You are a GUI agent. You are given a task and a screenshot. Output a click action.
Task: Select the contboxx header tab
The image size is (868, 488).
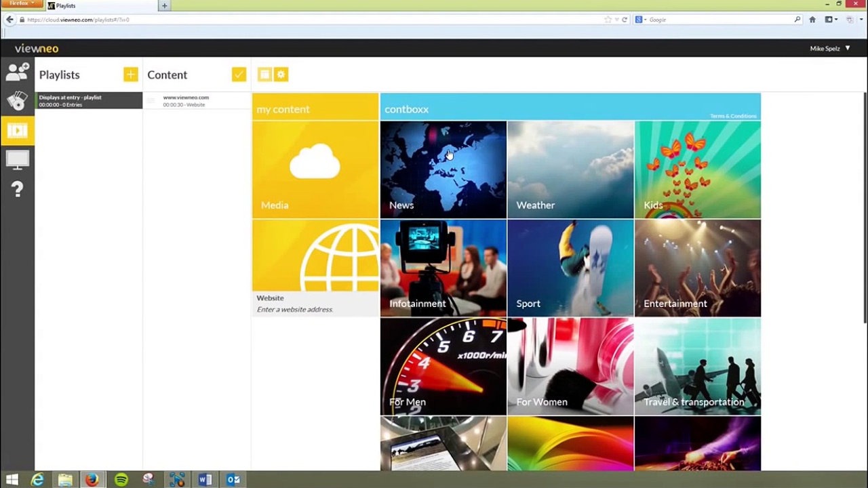point(570,107)
